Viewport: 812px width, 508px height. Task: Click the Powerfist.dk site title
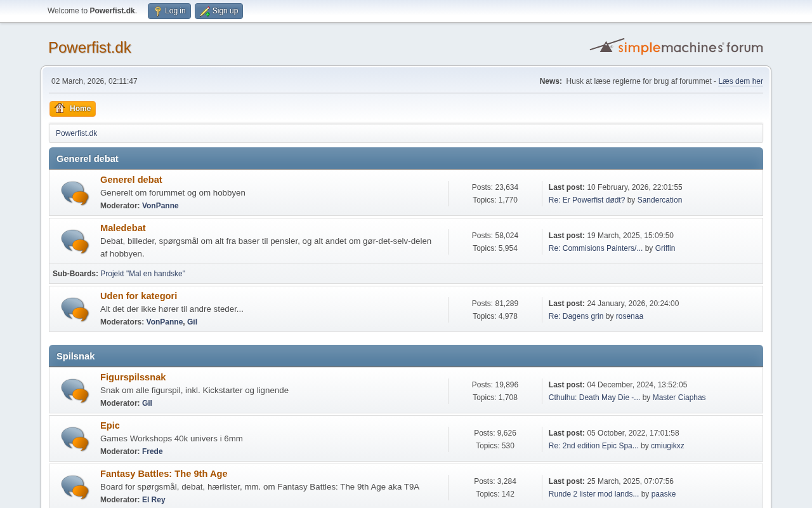tap(89, 48)
